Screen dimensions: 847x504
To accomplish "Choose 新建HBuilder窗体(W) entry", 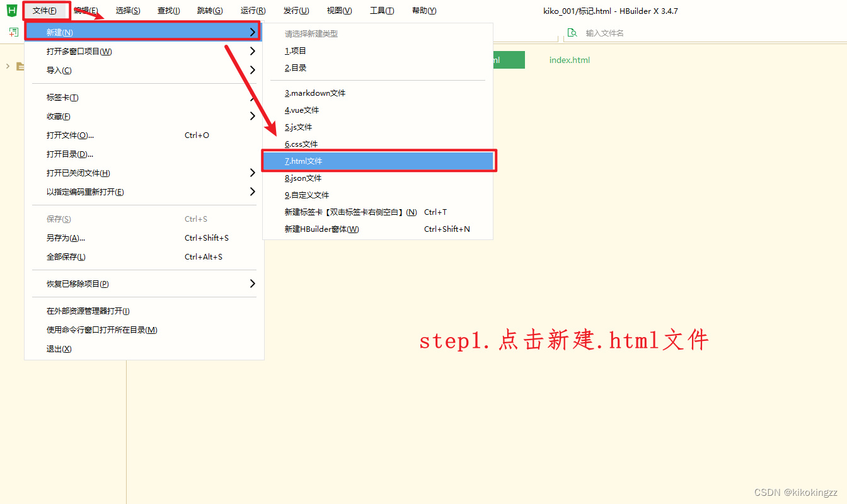I will coord(377,229).
